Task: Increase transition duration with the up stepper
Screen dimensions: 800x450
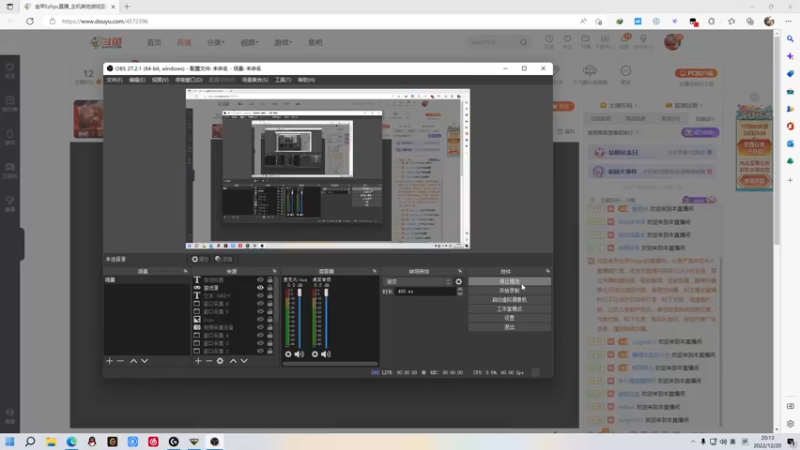Action: coord(460,289)
